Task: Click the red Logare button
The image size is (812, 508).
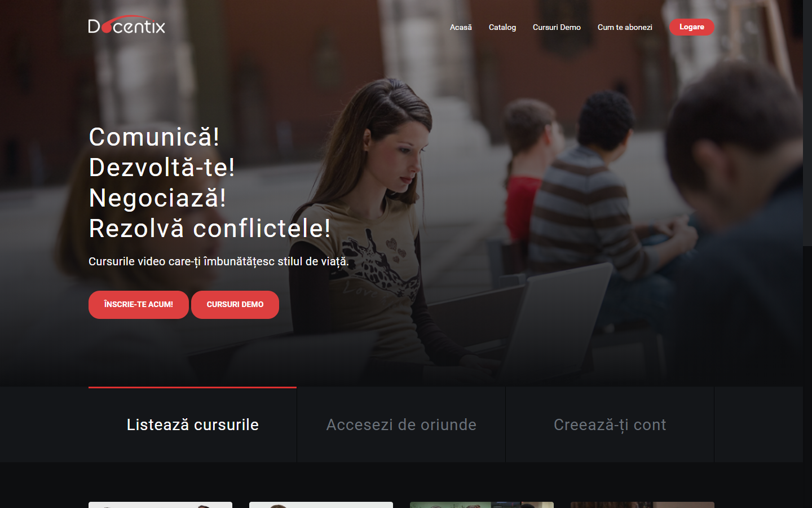Action: pos(692,27)
